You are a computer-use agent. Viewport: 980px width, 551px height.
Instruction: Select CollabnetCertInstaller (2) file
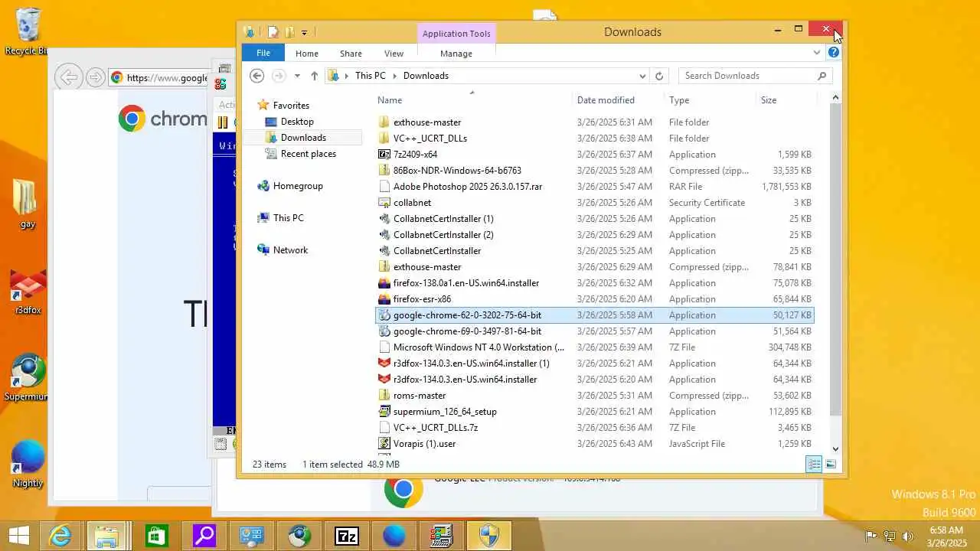594,235
